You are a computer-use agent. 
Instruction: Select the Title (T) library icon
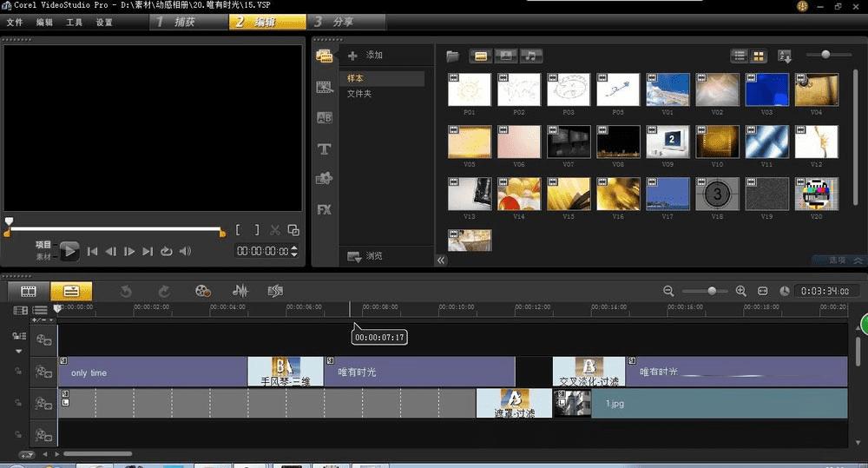[324, 148]
